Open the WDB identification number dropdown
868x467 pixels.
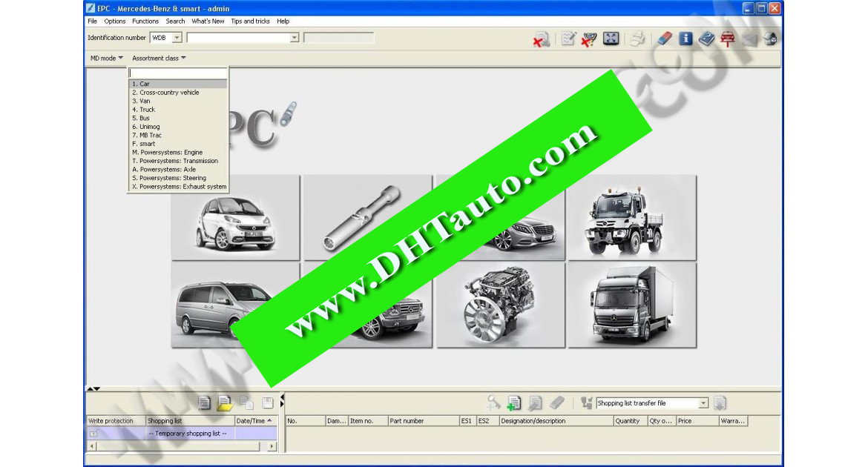[x=176, y=37]
